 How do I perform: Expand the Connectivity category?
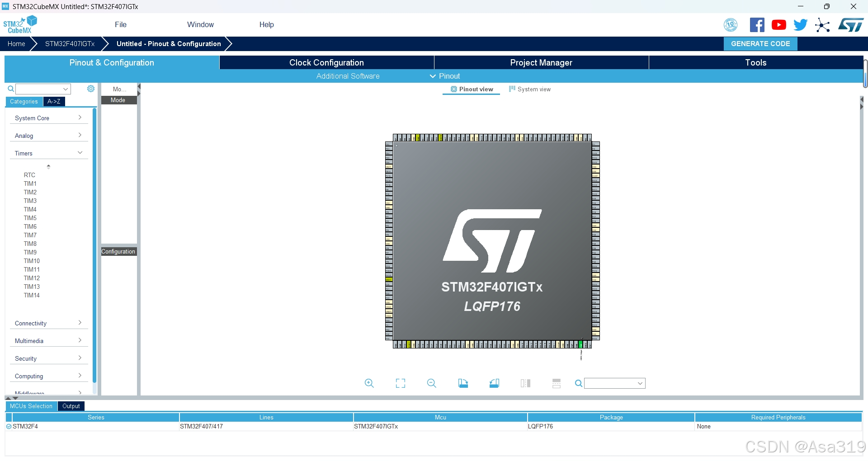pos(48,323)
